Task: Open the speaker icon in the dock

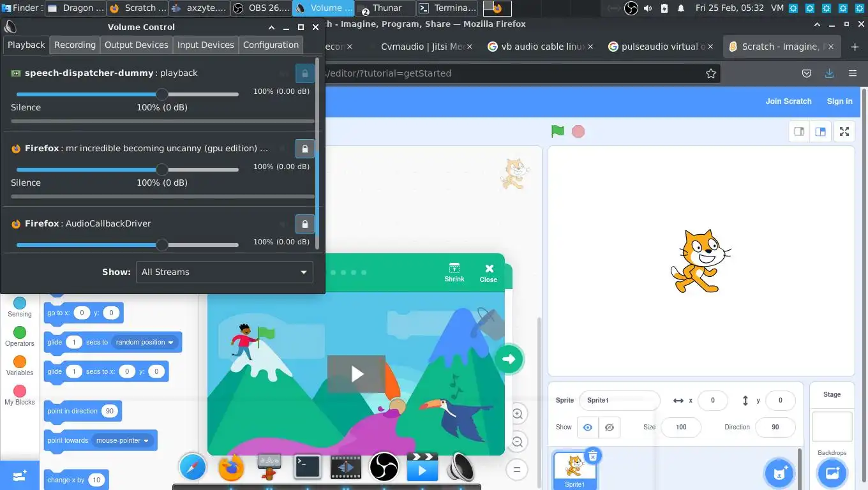Action: point(460,468)
